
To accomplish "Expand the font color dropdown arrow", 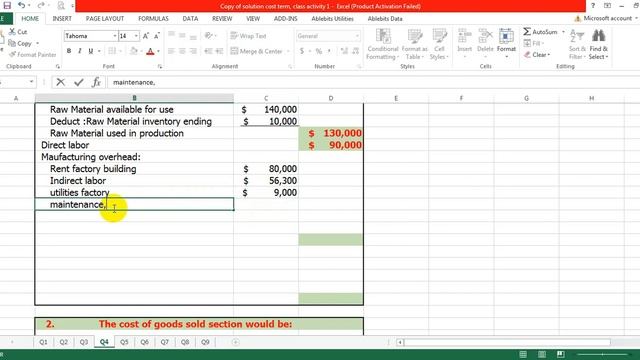I will click(158, 51).
